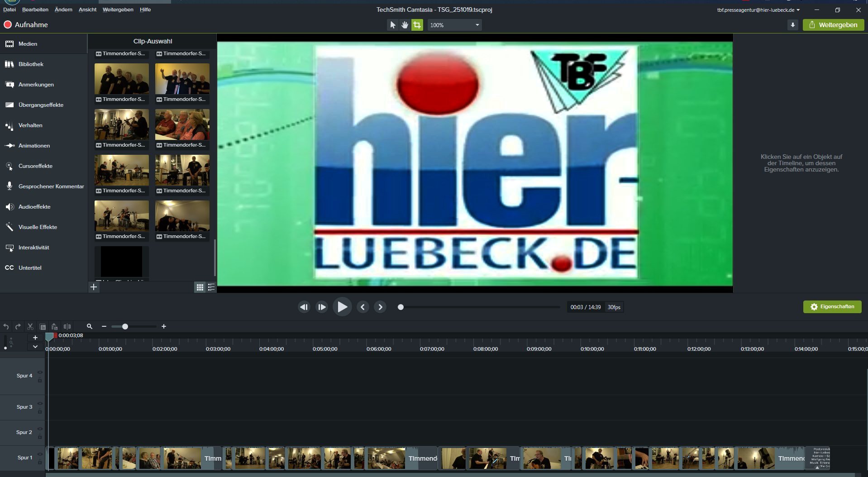The width and height of the screenshot is (868, 477).
Task: Open the Bearbeiten menu
Action: click(35, 10)
